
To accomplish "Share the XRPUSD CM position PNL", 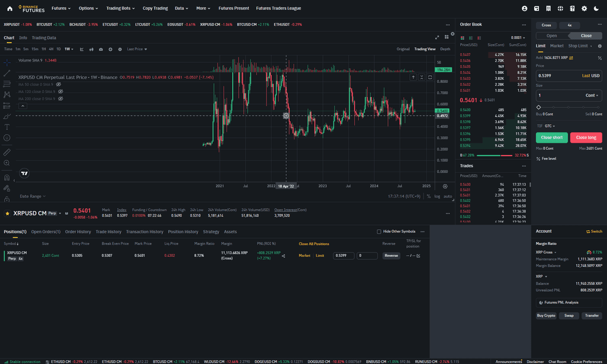I will (x=284, y=256).
